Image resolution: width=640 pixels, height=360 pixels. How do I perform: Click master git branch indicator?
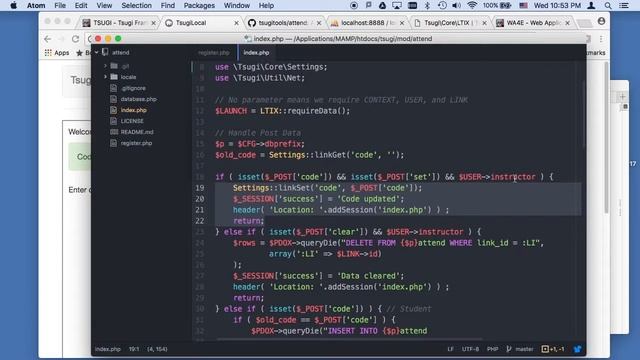[x=520, y=349]
